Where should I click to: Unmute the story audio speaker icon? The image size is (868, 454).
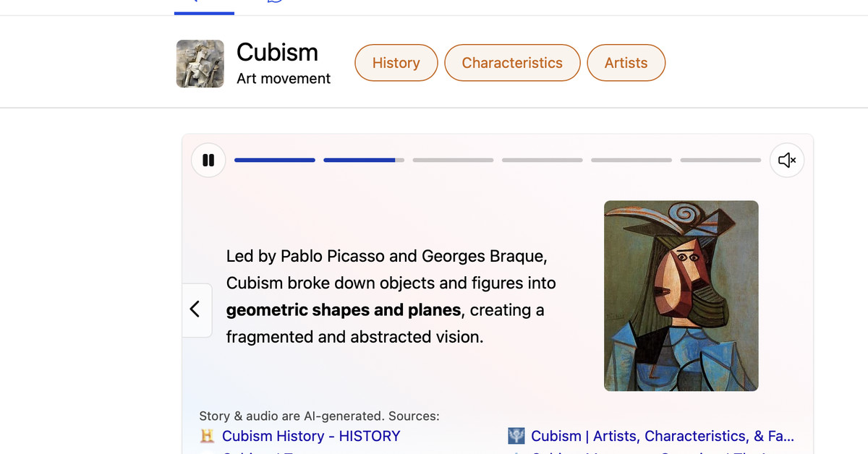pyautogui.click(x=786, y=160)
